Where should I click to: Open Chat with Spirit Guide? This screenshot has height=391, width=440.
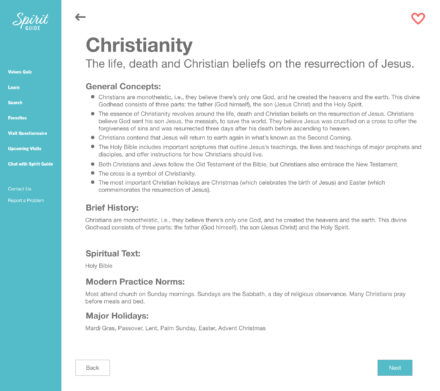(x=30, y=164)
